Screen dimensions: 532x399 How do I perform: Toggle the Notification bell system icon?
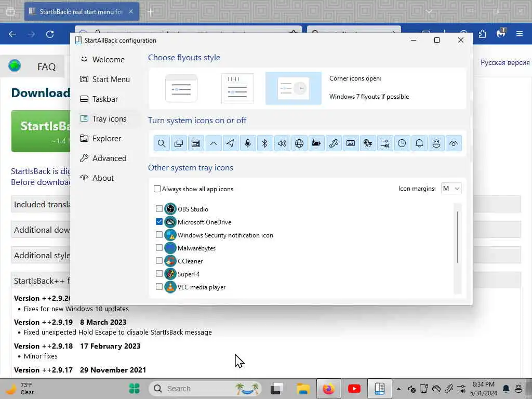pyautogui.click(x=419, y=143)
